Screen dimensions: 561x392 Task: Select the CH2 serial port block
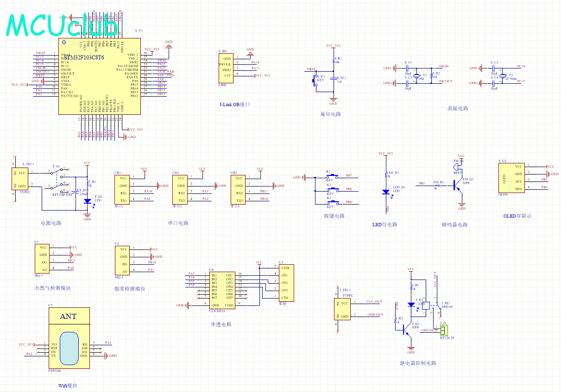180,189
